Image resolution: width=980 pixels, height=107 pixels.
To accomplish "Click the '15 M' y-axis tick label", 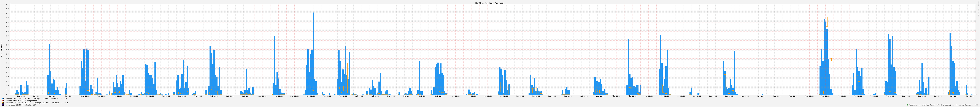I will tap(6, 27).
